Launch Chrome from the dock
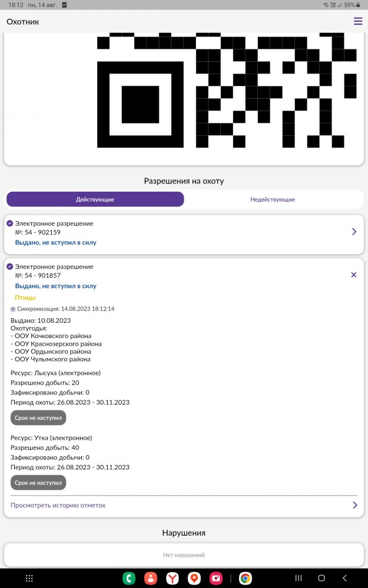Image resolution: width=368 pixels, height=588 pixels. pyautogui.click(x=246, y=578)
